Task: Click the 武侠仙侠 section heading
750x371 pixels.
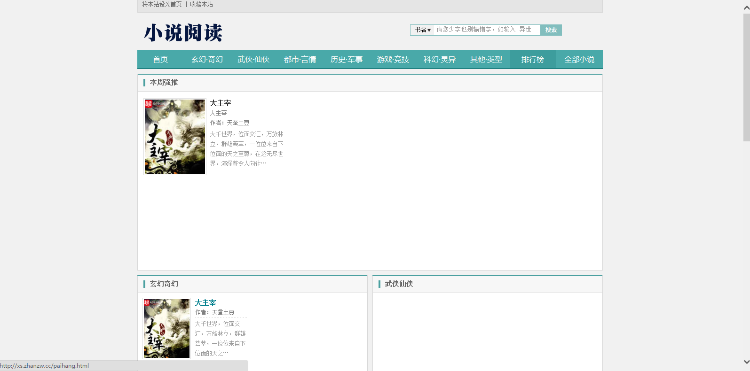Action: 399,284
